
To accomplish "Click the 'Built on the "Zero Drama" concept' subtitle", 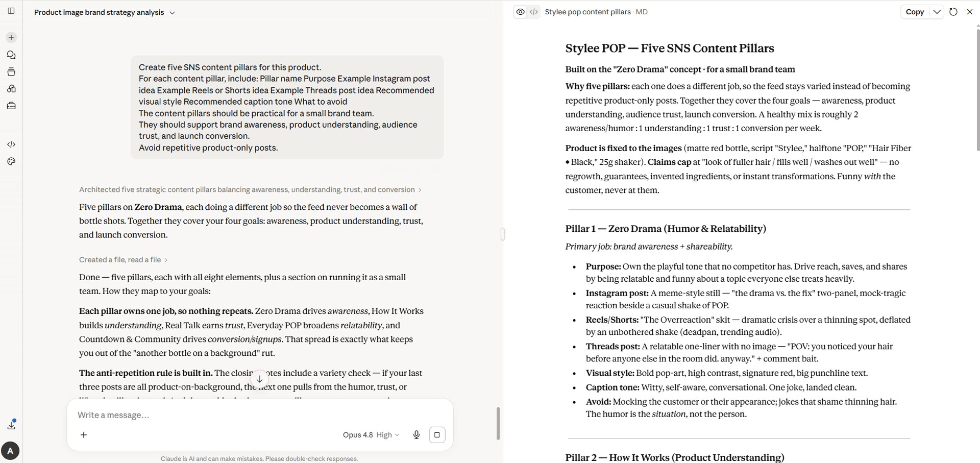I will pyautogui.click(x=680, y=69).
